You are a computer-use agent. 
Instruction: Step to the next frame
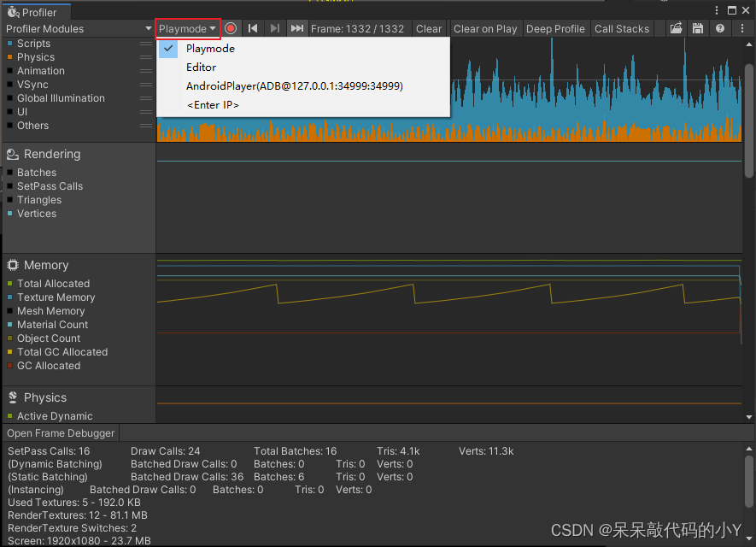pyautogui.click(x=275, y=28)
